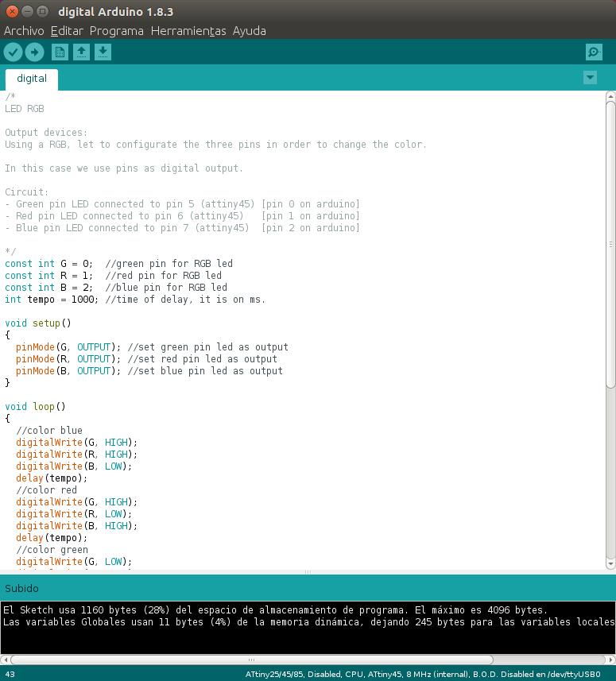Click 'digitalWrite(B, LOW);' line

(x=74, y=466)
